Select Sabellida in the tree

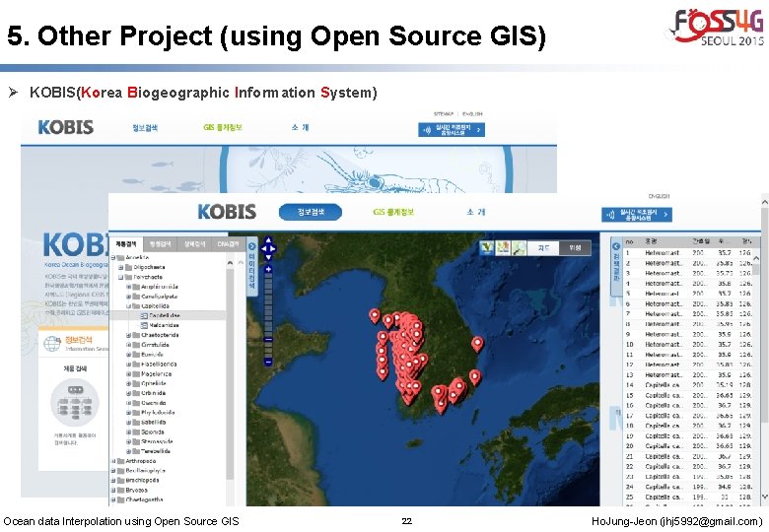click(153, 423)
